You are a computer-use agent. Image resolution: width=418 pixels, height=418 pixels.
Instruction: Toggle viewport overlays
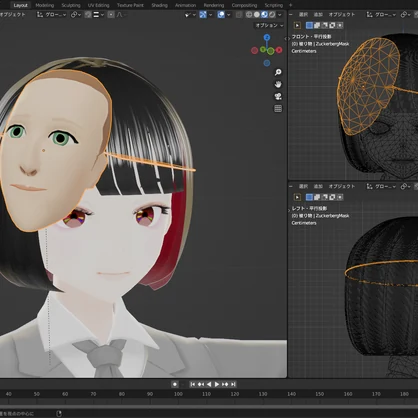click(x=221, y=15)
